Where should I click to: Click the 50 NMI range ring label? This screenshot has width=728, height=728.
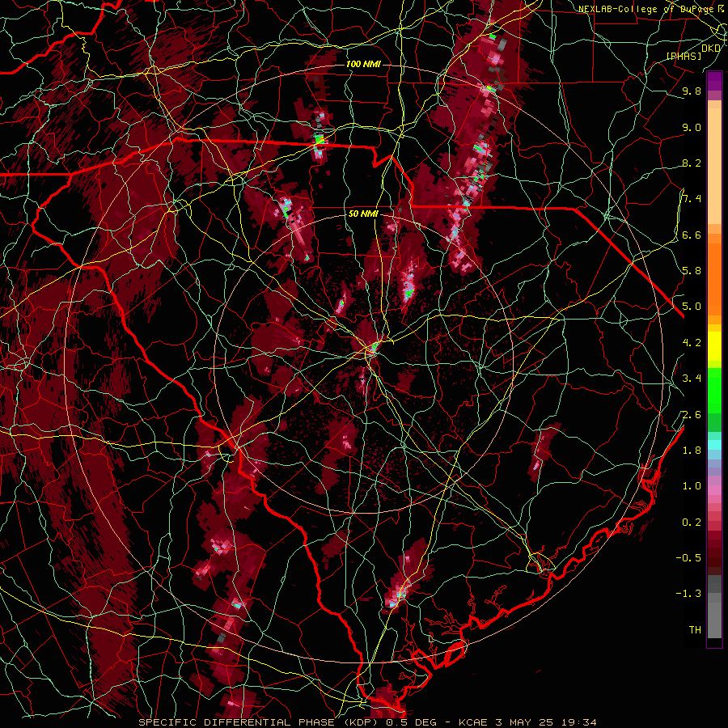[x=363, y=214]
